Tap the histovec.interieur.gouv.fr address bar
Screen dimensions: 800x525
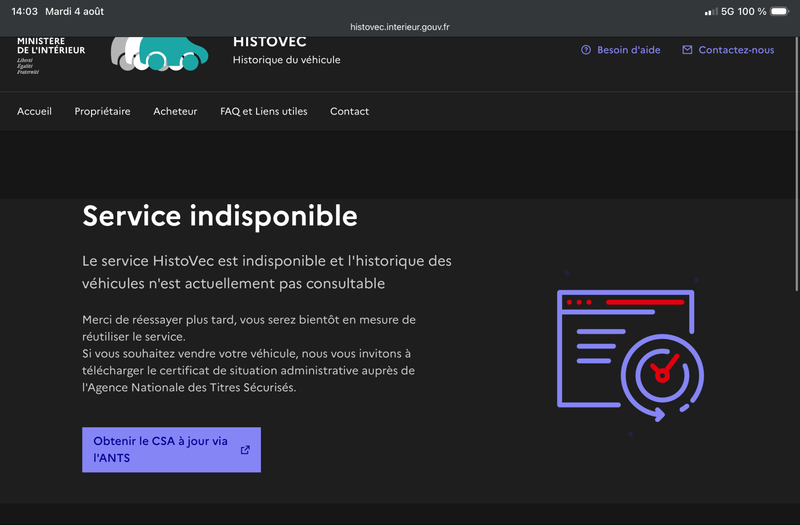(400, 27)
